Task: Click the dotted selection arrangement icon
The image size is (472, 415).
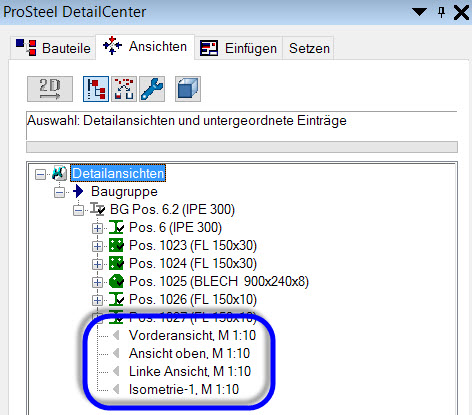Action: (124, 89)
